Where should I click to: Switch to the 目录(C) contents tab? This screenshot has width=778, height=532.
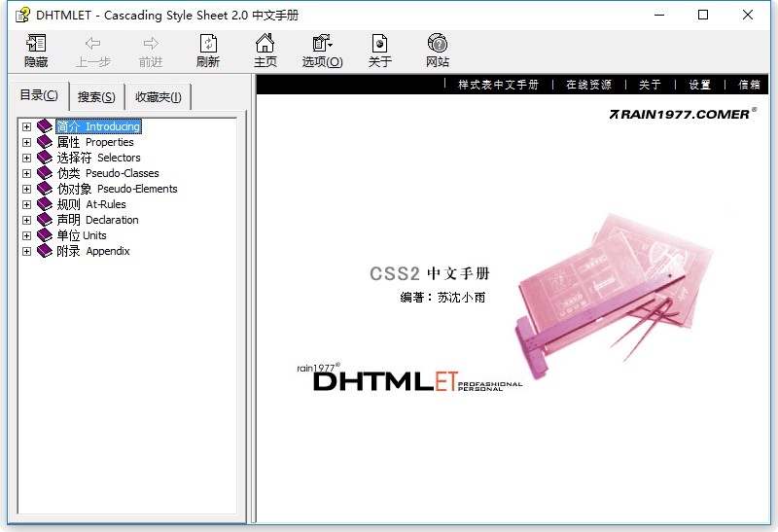coord(39,95)
